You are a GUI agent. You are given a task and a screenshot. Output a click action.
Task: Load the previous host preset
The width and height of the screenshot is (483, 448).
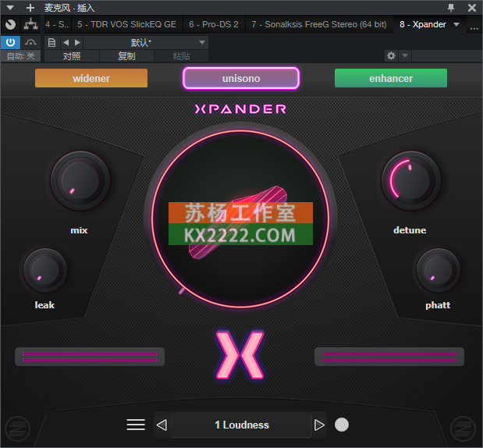(66, 42)
